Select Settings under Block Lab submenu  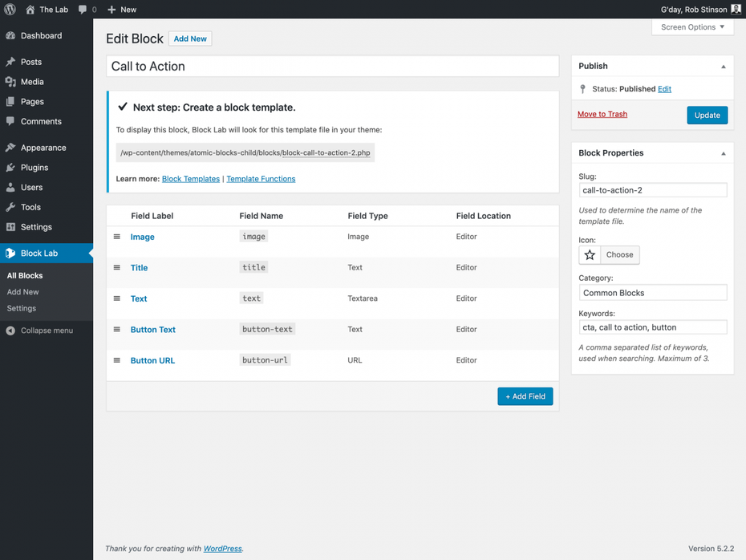click(x=22, y=308)
